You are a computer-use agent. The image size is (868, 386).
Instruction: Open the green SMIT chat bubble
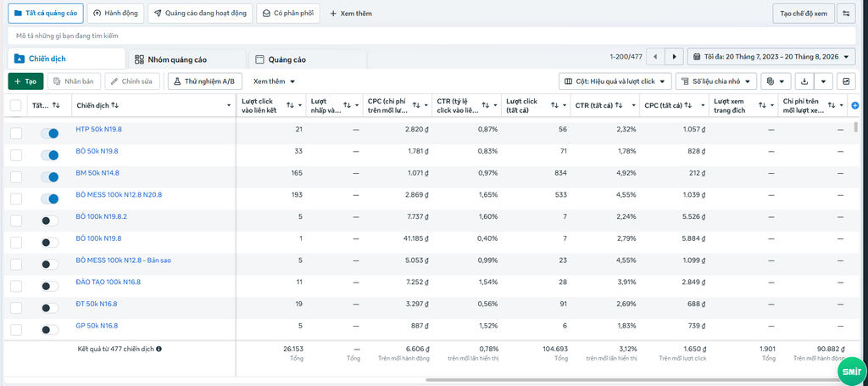(x=851, y=372)
